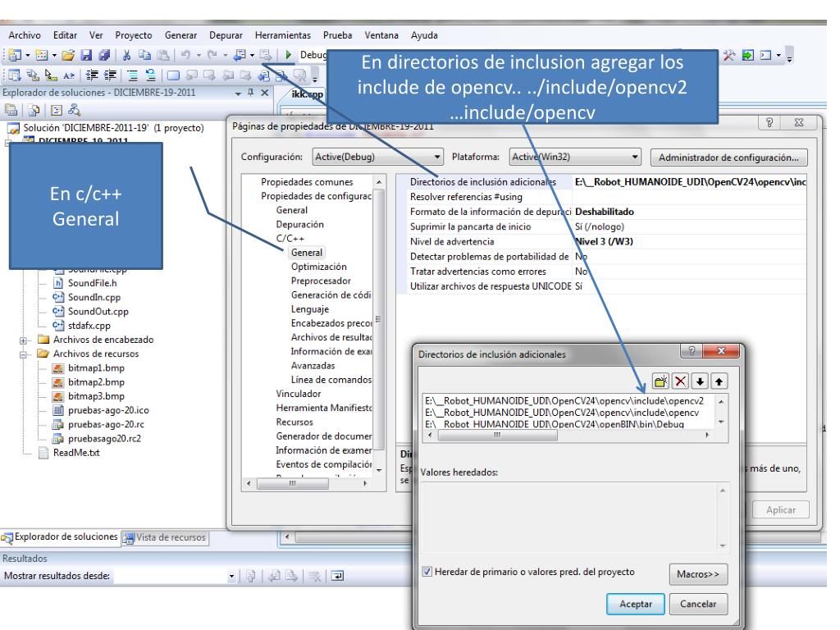The image size is (840, 630).
Task: Click the Toggle Bookmark icon
Action: pyautogui.click(x=173, y=75)
